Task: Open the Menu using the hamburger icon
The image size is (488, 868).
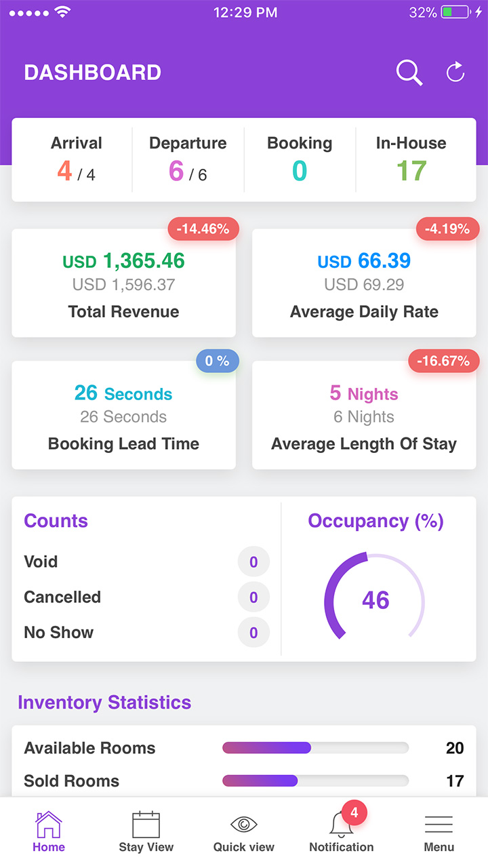Action: click(439, 826)
